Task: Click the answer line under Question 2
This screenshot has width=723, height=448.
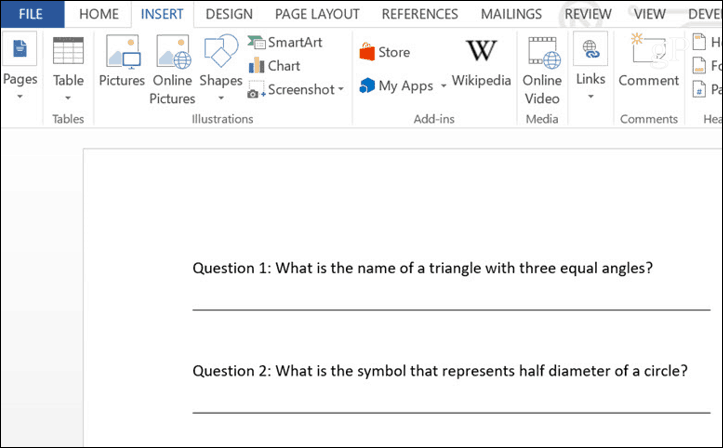Action: (x=451, y=413)
